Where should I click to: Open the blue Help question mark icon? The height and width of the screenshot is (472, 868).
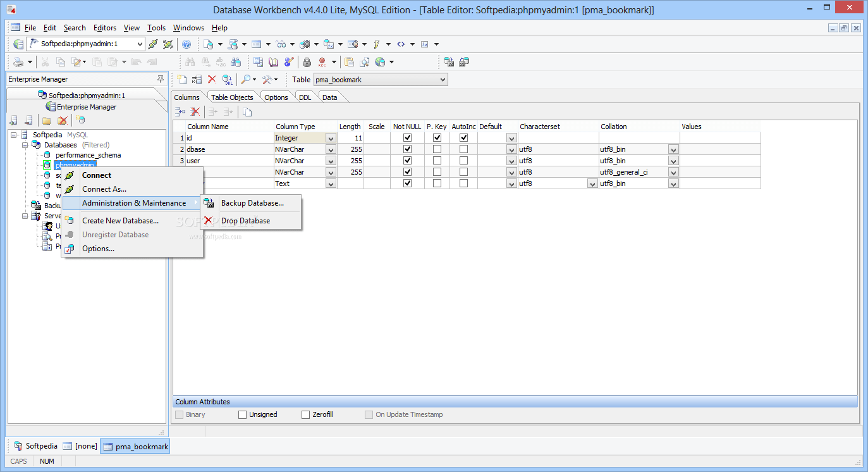(186, 44)
